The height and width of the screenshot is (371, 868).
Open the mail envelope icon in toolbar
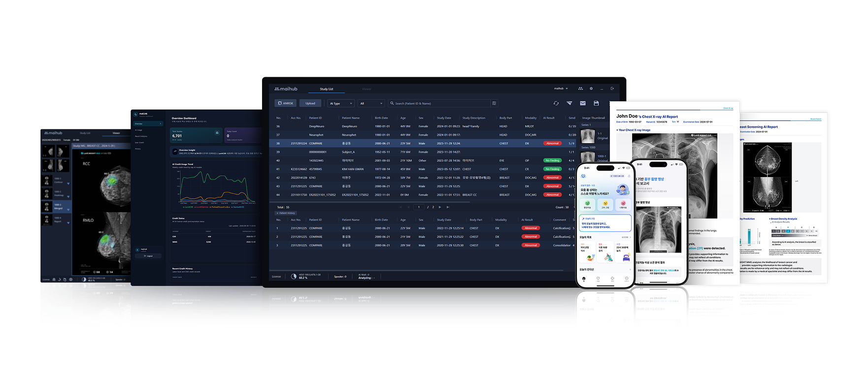[583, 103]
